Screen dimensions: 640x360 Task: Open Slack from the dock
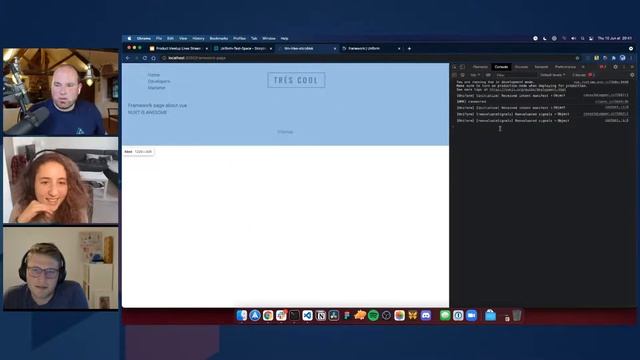point(281,315)
